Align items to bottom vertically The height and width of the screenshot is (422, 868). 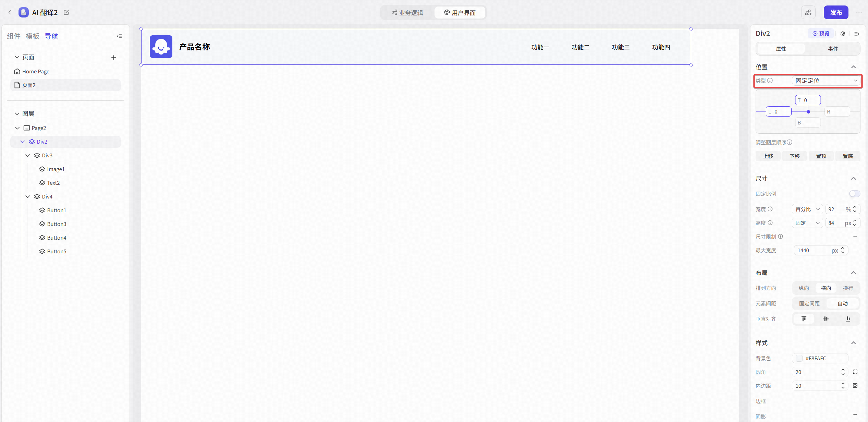848,319
